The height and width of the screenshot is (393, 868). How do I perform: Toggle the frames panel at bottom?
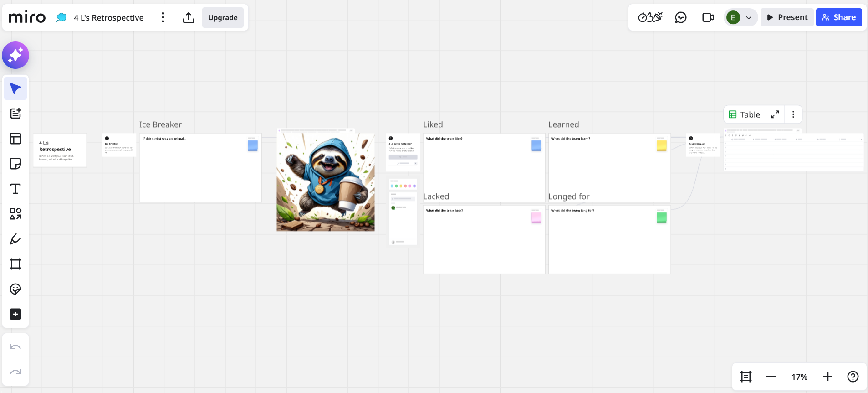click(746, 377)
